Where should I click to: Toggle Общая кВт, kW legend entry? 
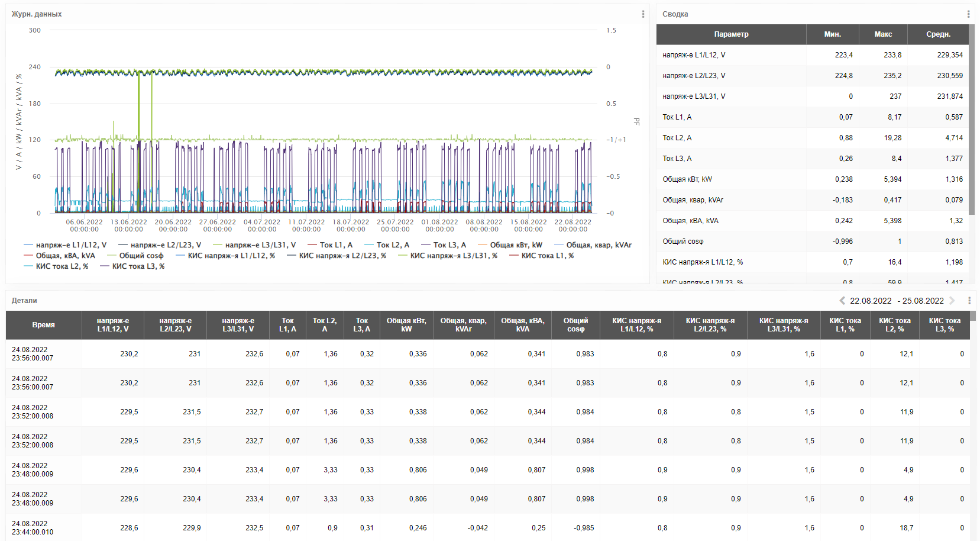pyautogui.click(x=510, y=245)
